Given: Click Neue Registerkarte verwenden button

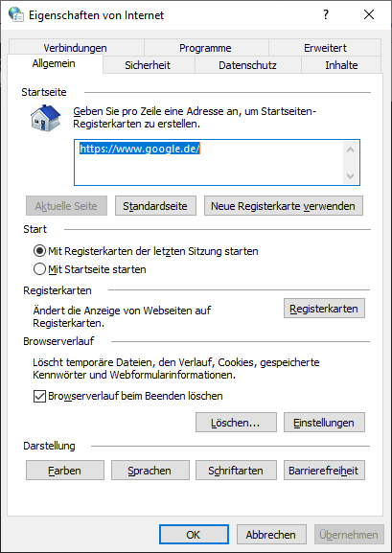Looking at the screenshot, I should point(284,206).
